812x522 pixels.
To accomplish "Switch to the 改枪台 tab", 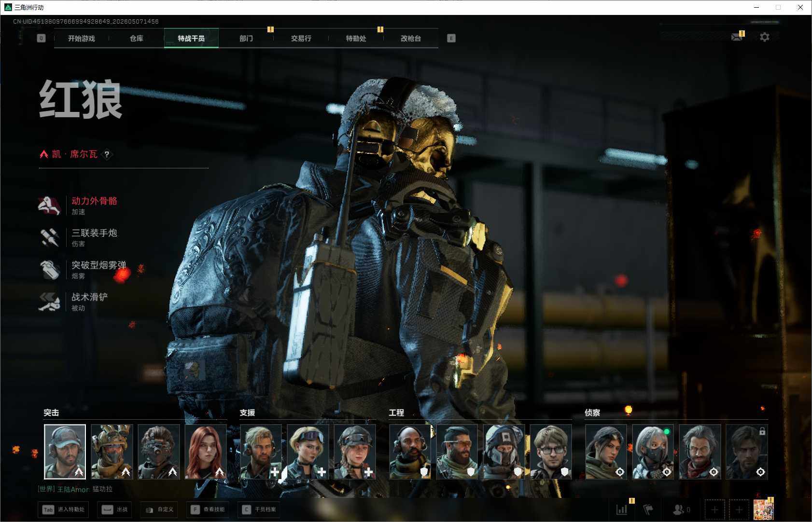I will click(411, 38).
